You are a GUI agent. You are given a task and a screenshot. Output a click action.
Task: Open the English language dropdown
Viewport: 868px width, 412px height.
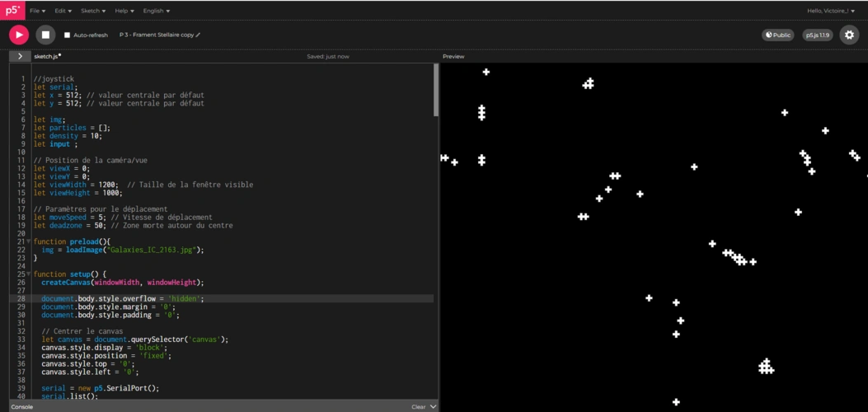(156, 11)
